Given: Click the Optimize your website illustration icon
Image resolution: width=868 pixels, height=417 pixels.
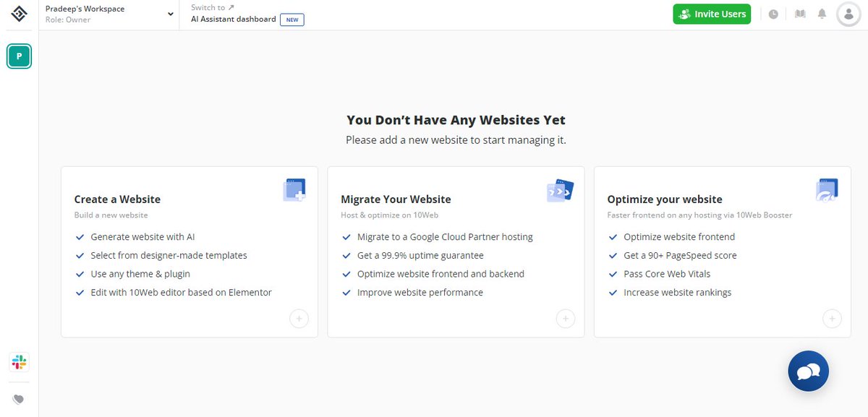Looking at the screenshot, I should tap(827, 190).
